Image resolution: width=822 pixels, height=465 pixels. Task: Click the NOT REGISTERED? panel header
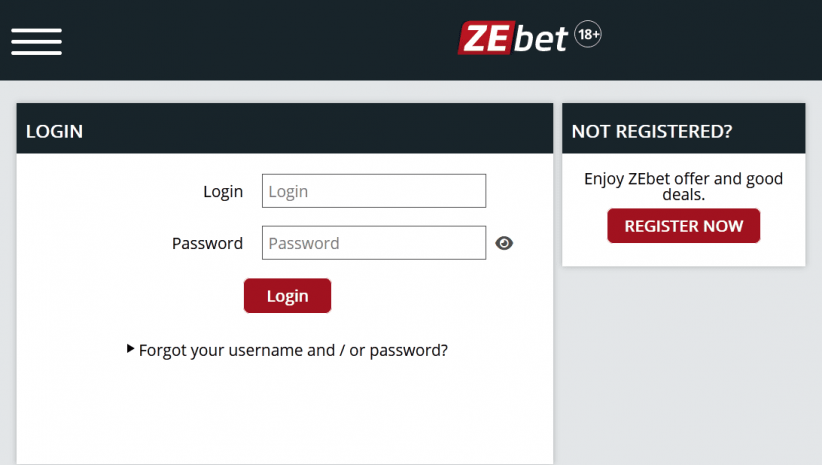683,130
